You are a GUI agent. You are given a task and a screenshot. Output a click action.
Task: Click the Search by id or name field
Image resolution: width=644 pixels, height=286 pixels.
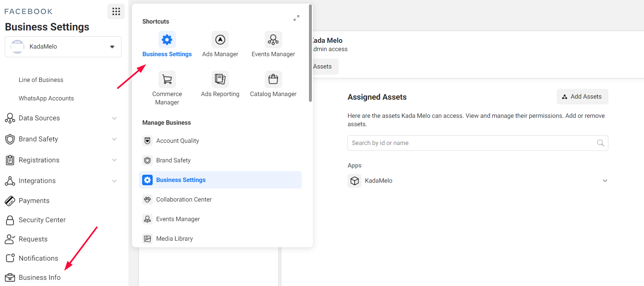click(x=478, y=143)
